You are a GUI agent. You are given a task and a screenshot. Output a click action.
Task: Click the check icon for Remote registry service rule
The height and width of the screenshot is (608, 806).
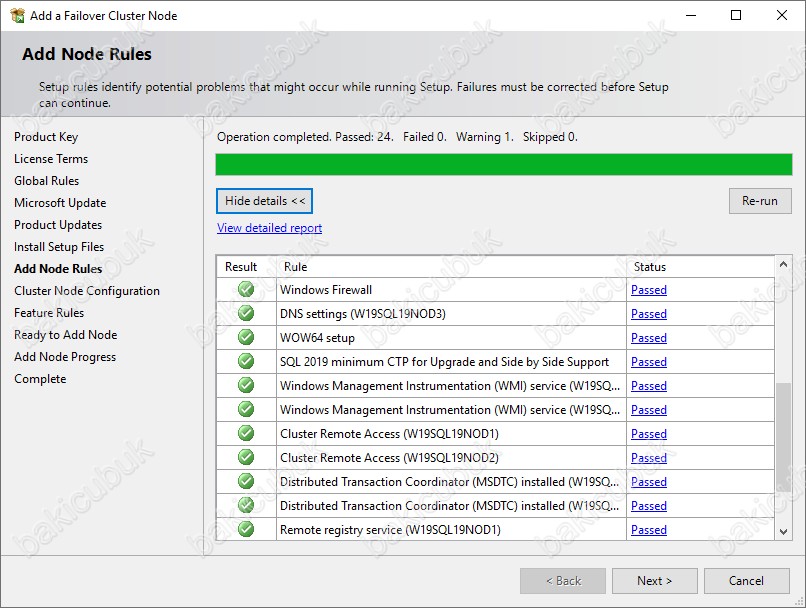pos(246,529)
